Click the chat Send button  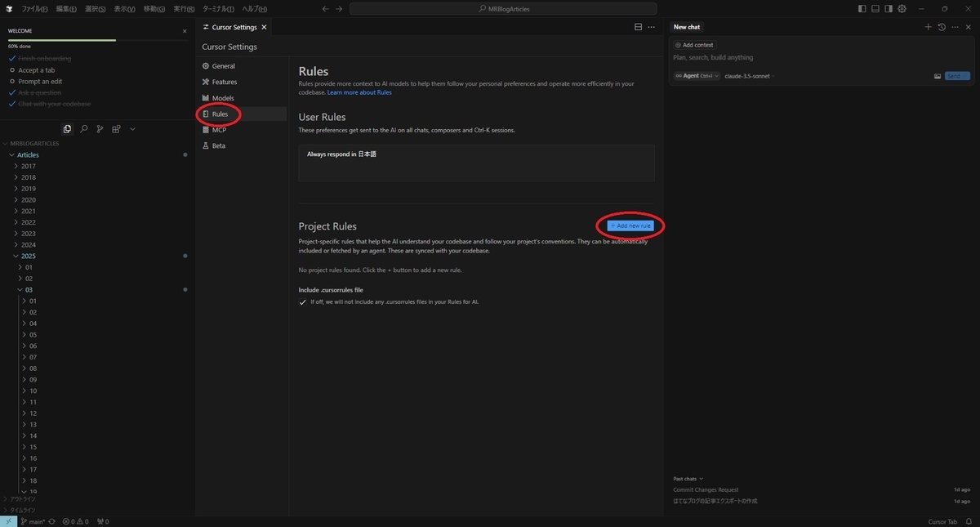tap(957, 76)
